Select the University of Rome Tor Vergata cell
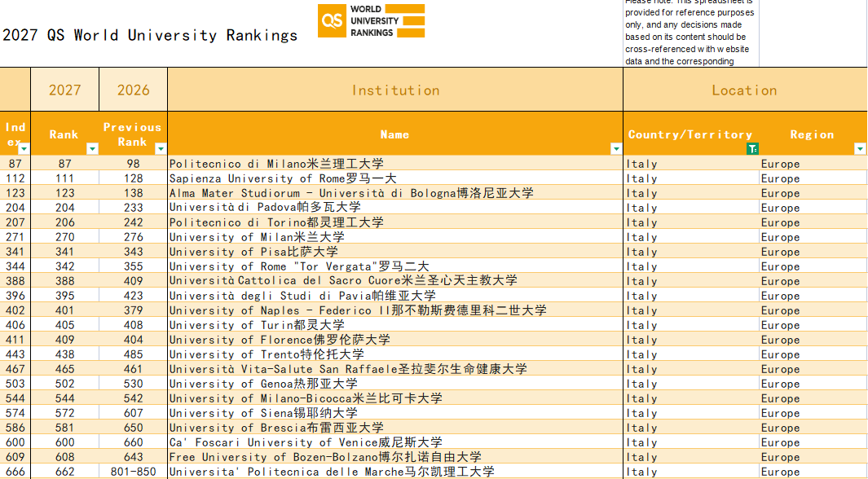The image size is (868, 479). [x=395, y=266]
